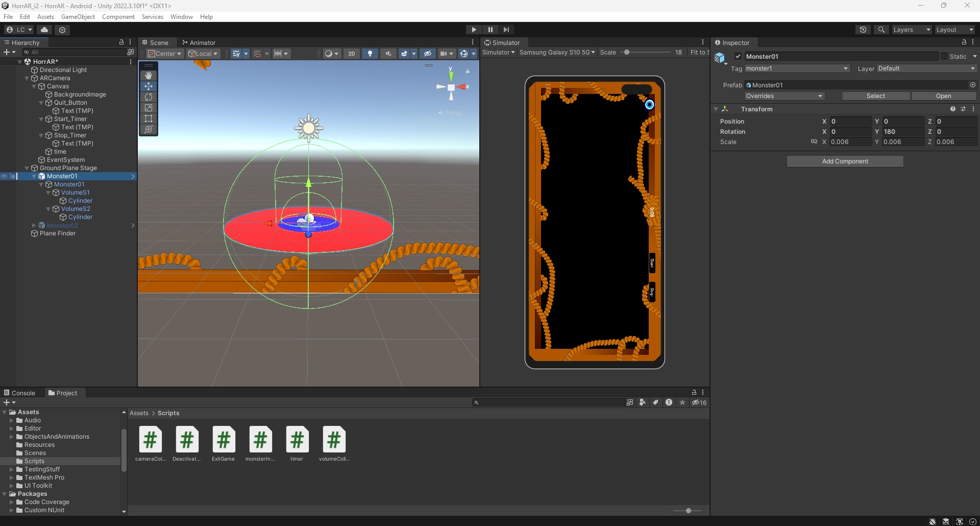Open the Undo History icon

tap(863, 30)
